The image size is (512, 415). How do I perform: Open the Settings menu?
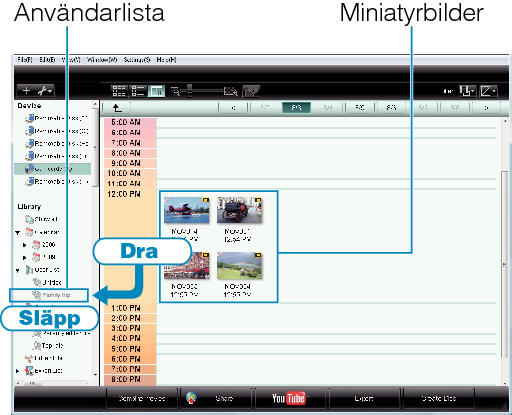(137, 60)
